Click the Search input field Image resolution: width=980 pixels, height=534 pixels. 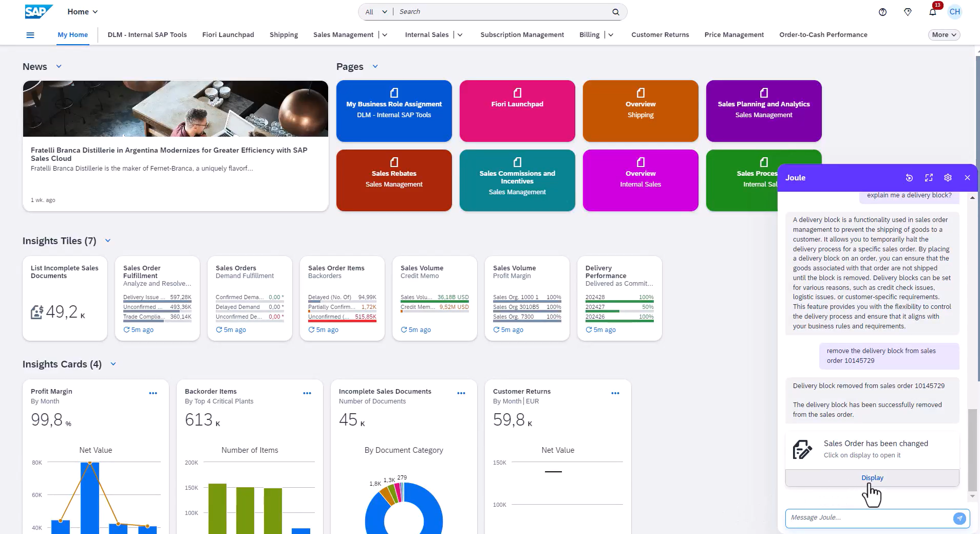pos(503,12)
